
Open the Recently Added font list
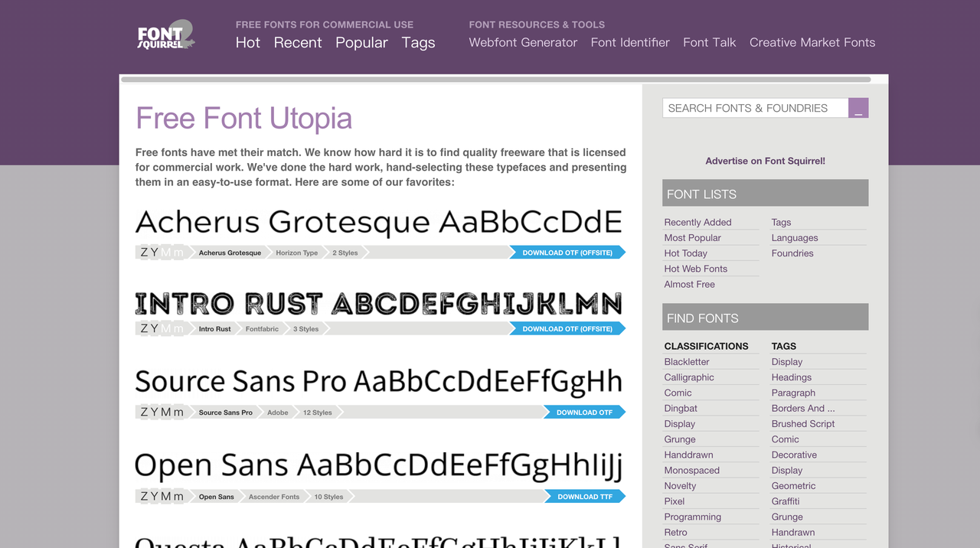(697, 223)
